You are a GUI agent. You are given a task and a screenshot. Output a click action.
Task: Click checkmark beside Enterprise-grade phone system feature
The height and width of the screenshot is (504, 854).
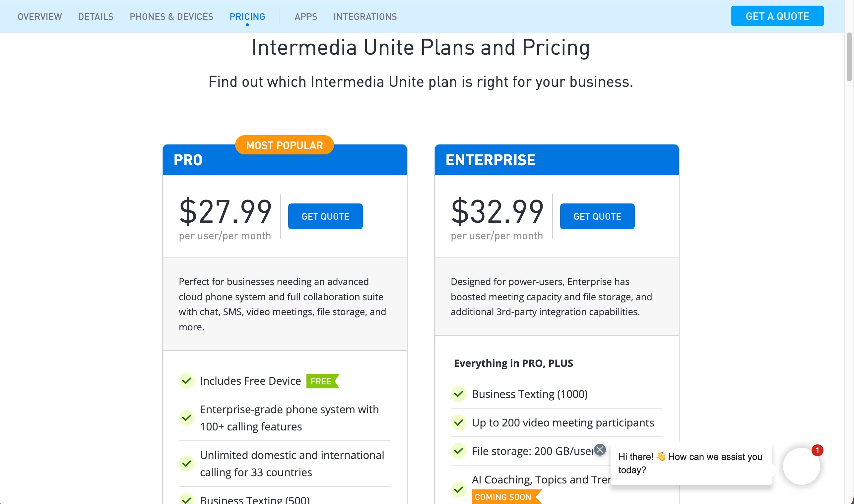tap(186, 418)
